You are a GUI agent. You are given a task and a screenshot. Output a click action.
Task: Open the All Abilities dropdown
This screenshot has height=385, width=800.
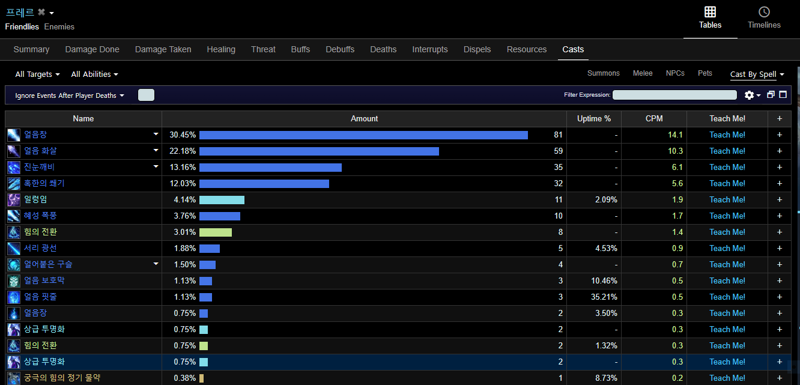click(94, 74)
